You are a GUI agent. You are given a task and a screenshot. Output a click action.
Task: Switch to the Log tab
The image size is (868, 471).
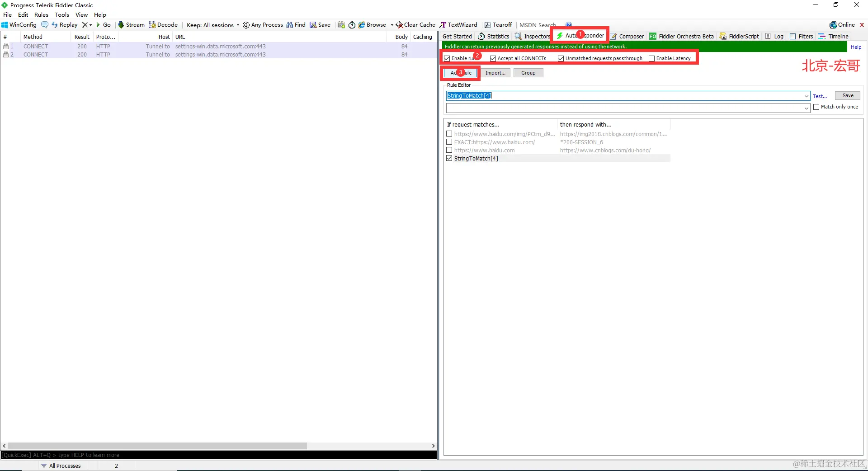tap(774, 36)
